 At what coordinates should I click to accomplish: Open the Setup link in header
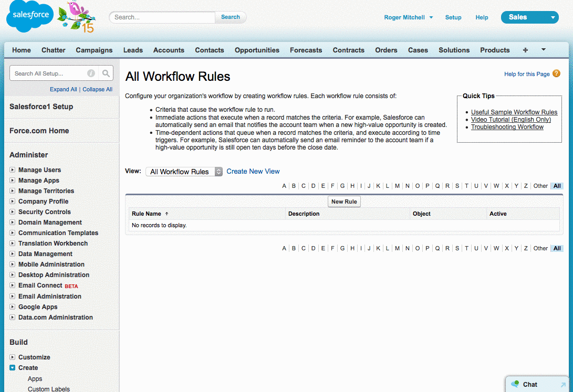tap(453, 17)
